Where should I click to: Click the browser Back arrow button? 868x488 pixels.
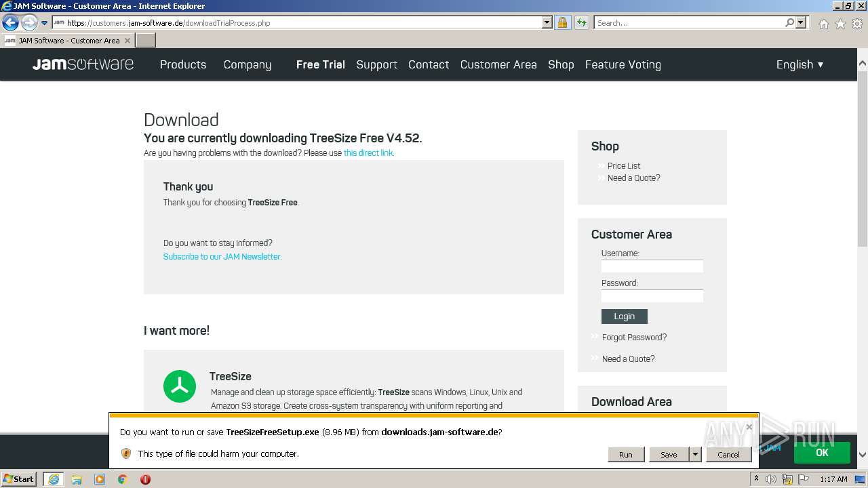[10, 22]
